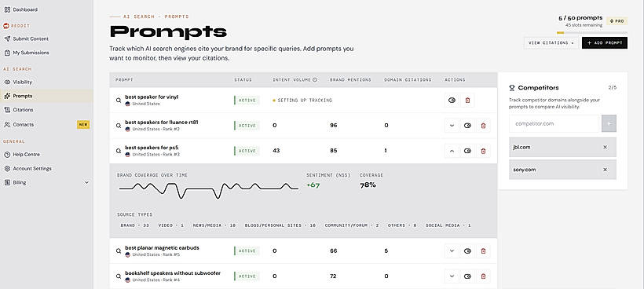Click the Submit Content paper-plane icon
This screenshot has height=289, width=644.
pos(7,38)
